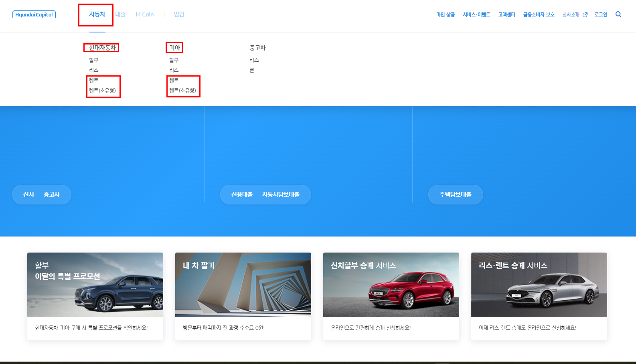Click 주택담보대출 banner button
The image size is (636, 364).
(456, 195)
